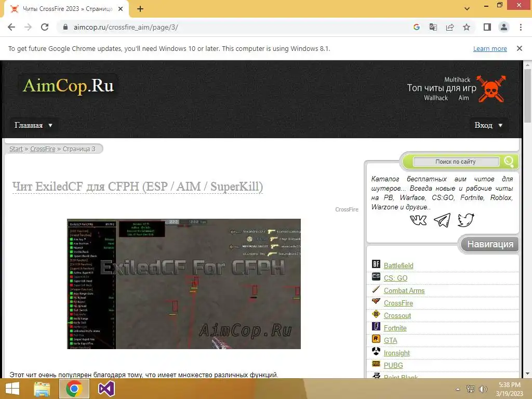Open the network tray icon

pyautogui.click(x=471, y=389)
